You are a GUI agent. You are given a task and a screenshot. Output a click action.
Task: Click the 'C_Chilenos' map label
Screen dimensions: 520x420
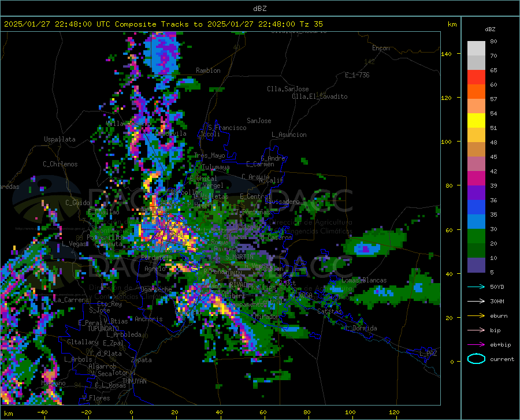coord(60,164)
